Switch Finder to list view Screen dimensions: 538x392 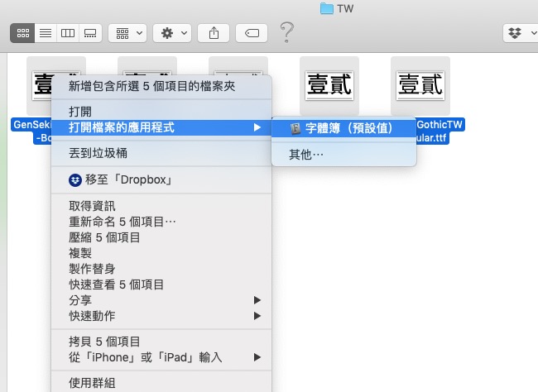pos(46,33)
